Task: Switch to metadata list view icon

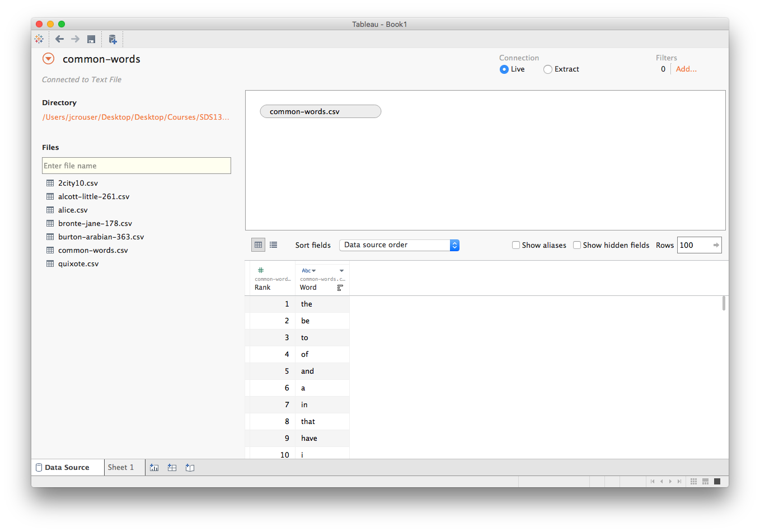Action: click(273, 244)
